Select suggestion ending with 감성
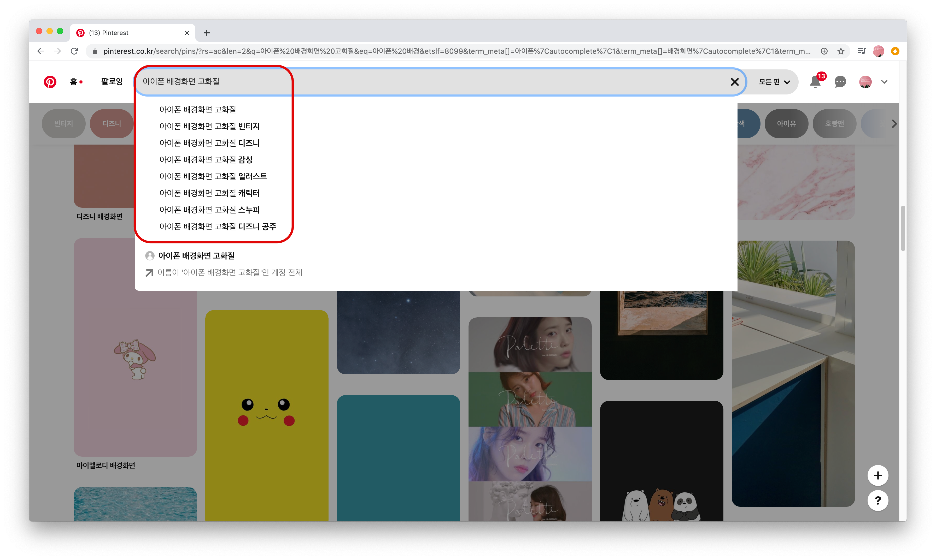 pyautogui.click(x=206, y=160)
